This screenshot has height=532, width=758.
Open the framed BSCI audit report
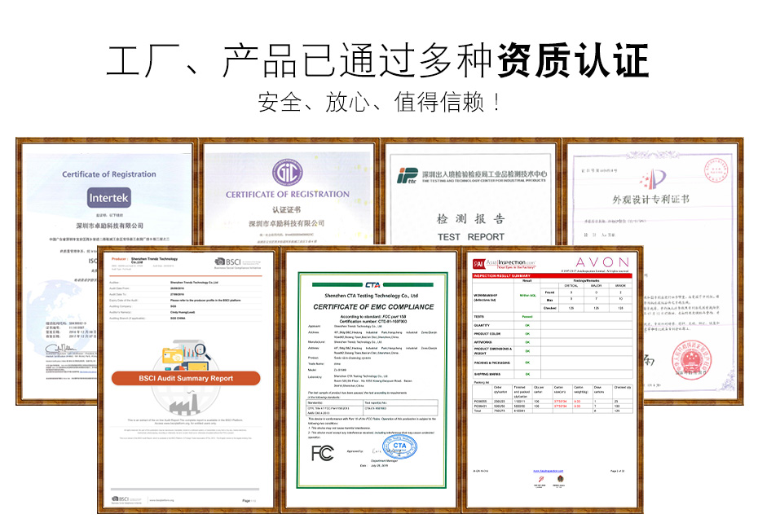(188, 380)
